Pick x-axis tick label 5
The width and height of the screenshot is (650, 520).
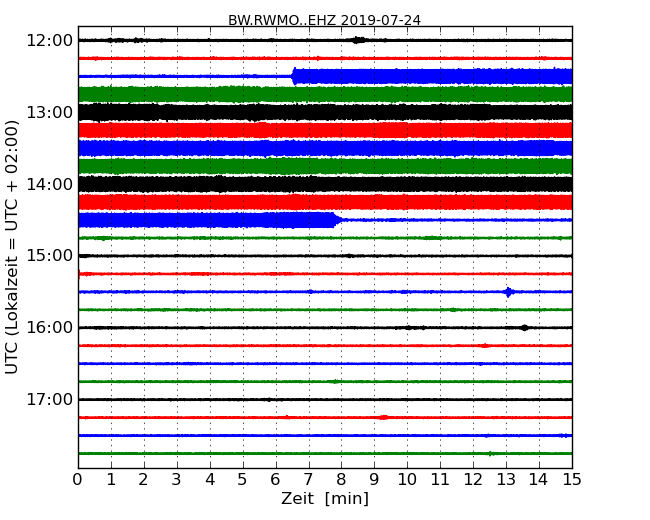pos(243,480)
